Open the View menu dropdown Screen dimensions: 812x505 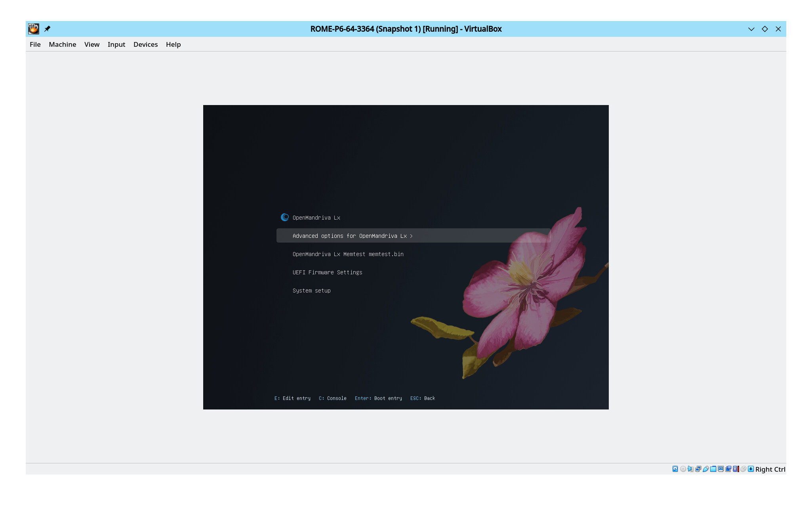[x=91, y=44]
